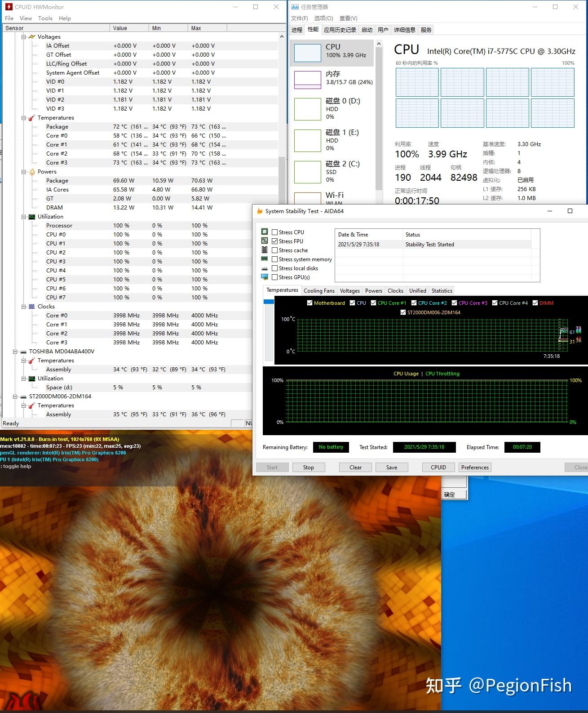Collapse the Powers tree node
588x713 pixels.
point(24,172)
